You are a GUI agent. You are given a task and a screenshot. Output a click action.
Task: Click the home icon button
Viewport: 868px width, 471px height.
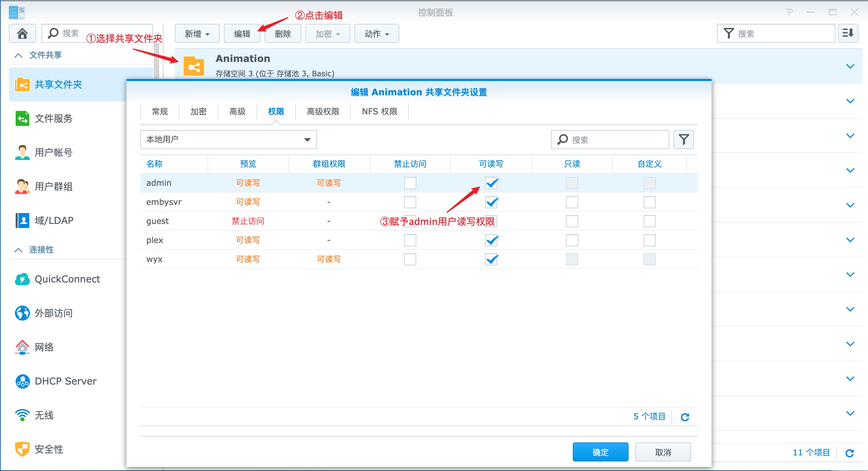click(22, 33)
